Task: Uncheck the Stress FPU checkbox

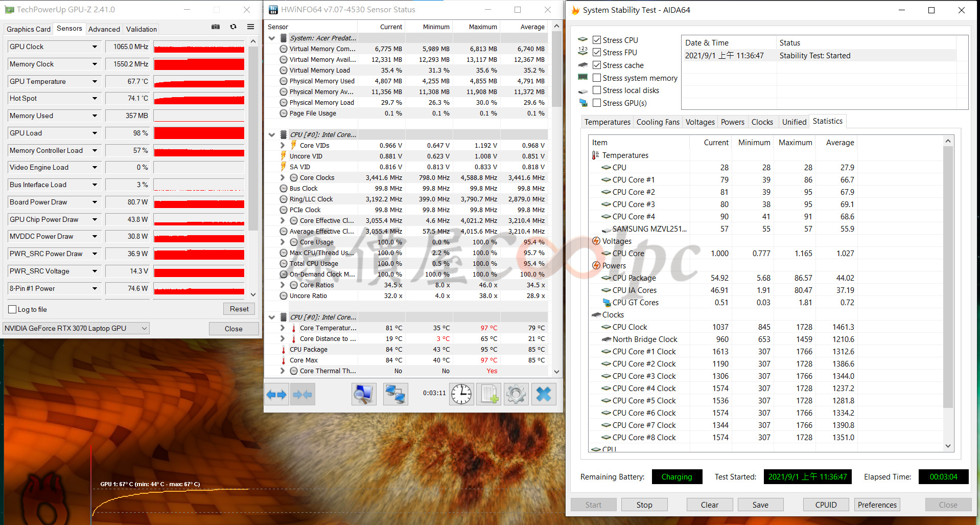Action: point(596,52)
